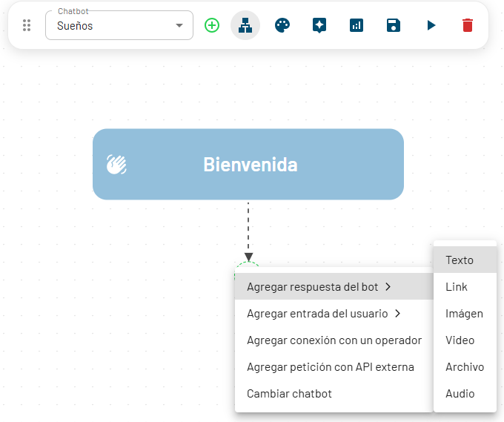
Task: Click Cambiar chatbot menu option
Action: point(289,394)
